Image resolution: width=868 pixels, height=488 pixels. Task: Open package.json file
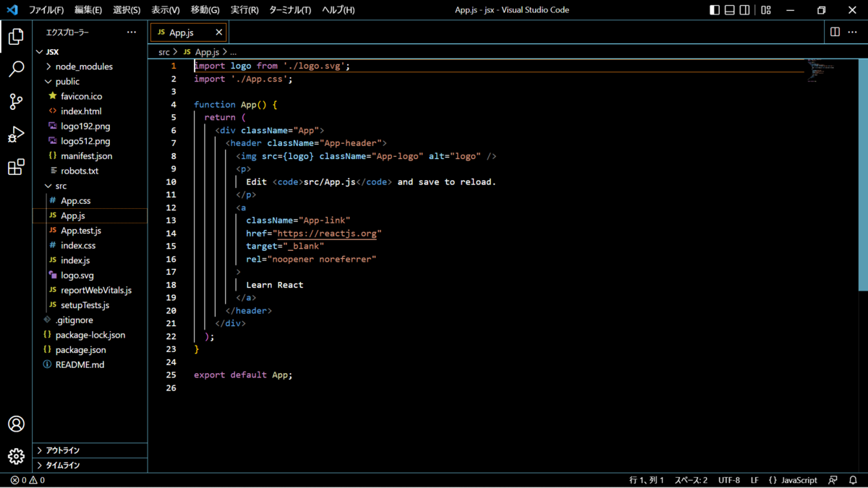(x=90, y=350)
